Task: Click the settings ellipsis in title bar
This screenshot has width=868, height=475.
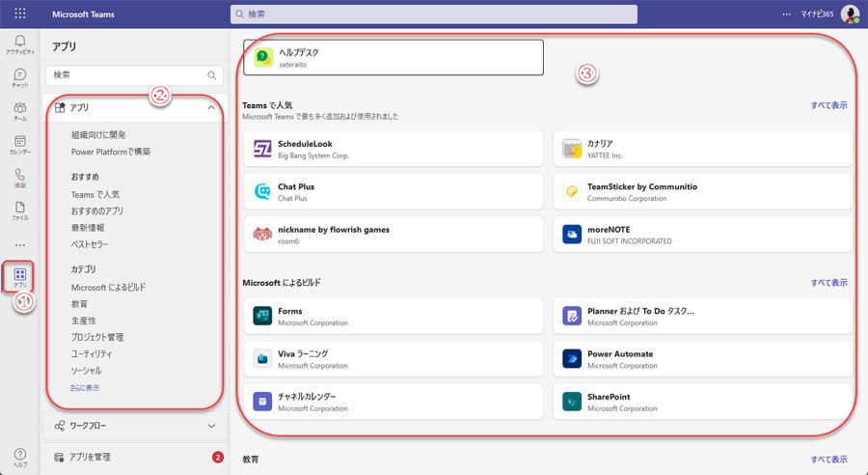Action: coord(786,14)
